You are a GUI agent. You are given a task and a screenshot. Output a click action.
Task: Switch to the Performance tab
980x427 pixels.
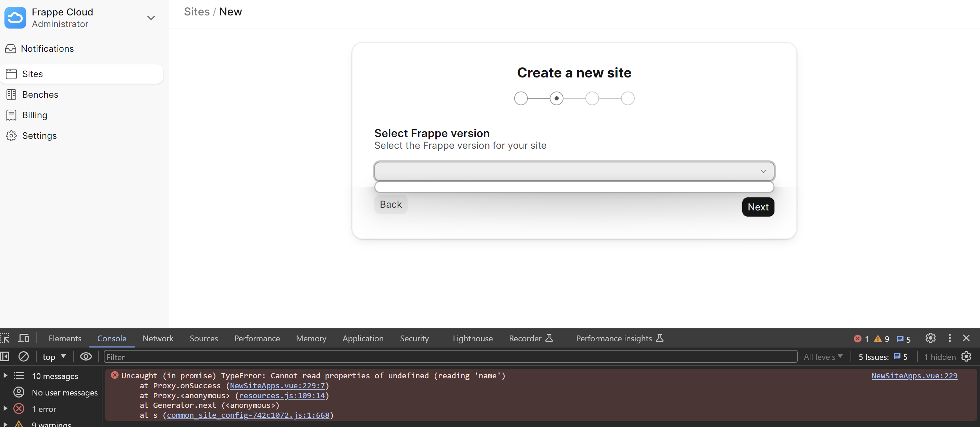point(257,338)
